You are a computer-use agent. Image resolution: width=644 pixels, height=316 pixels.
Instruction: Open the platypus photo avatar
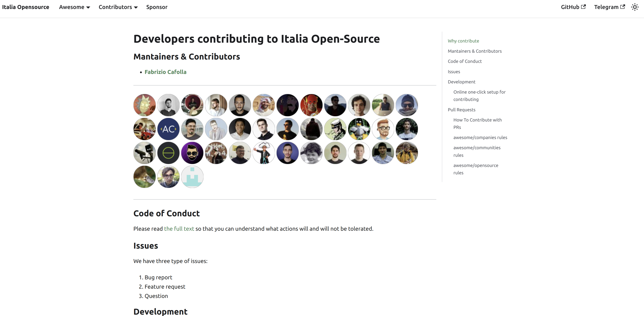[x=144, y=177]
